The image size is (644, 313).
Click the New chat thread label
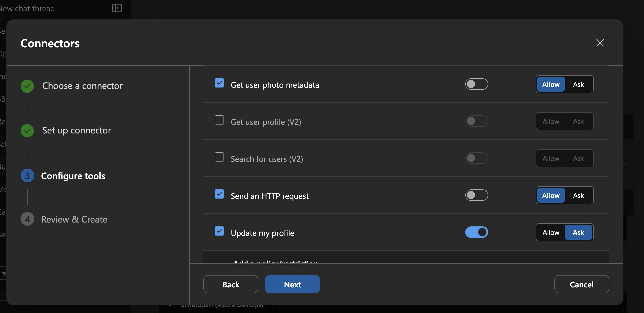pyautogui.click(x=27, y=8)
